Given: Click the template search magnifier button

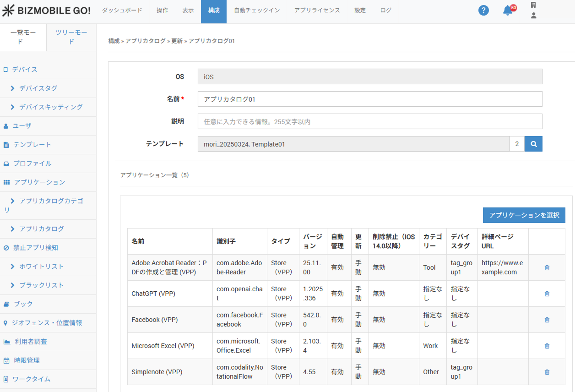Looking at the screenshot, I should (533, 144).
